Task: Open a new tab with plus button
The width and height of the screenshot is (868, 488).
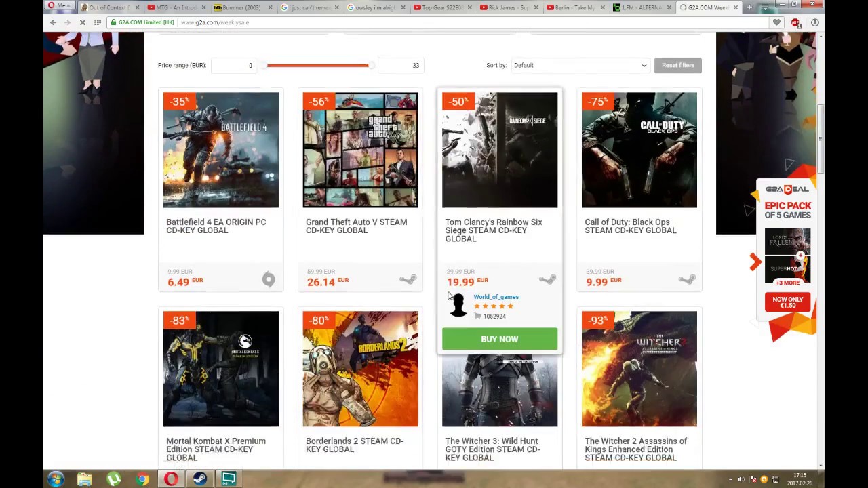Action: 749,7
